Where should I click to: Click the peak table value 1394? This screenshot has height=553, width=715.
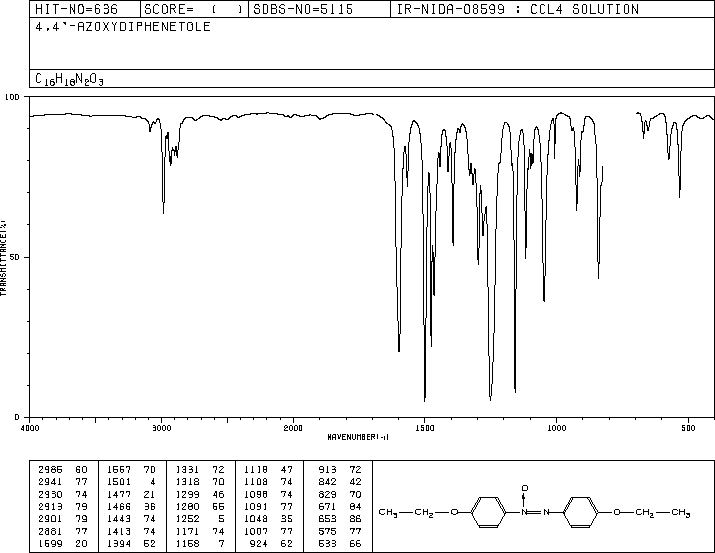[119, 543]
